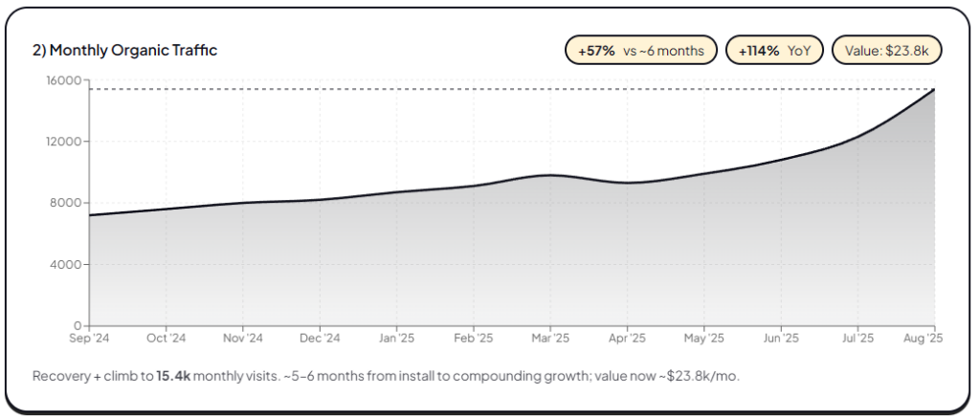Click the May '25 x-axis label
Image resolution: width=980 pixels, height=420 pixels.
tap(703, 338)
